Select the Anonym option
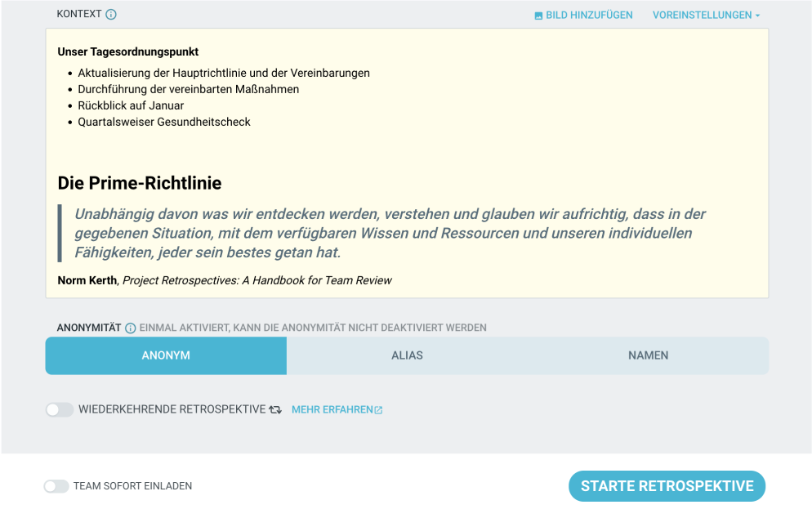812x527 pixels. coord(166,355)
